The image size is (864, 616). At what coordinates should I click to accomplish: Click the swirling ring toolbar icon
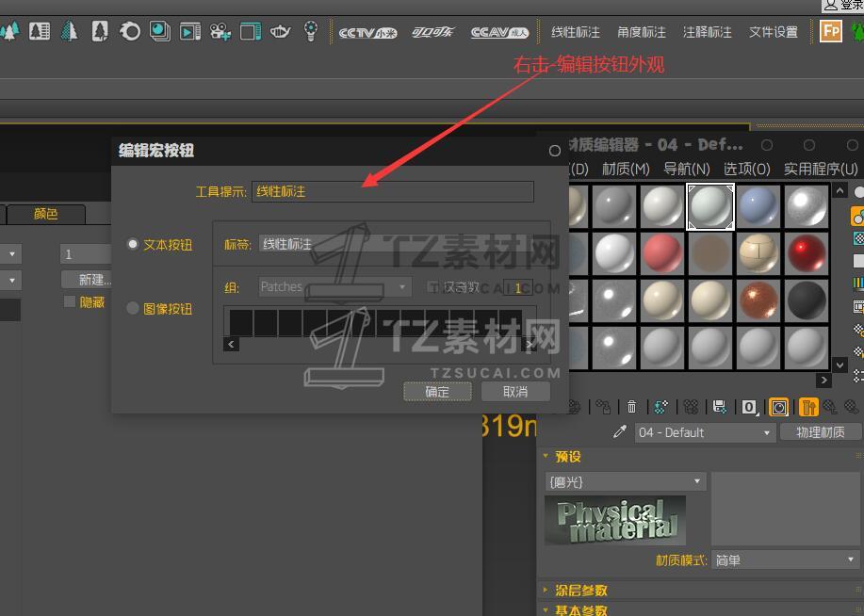tap(130, 31)
